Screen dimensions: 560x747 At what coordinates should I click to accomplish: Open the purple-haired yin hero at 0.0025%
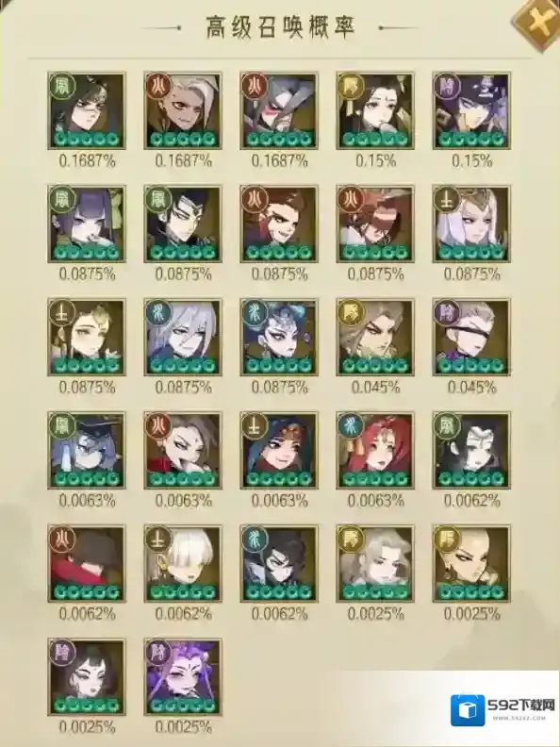183,677
